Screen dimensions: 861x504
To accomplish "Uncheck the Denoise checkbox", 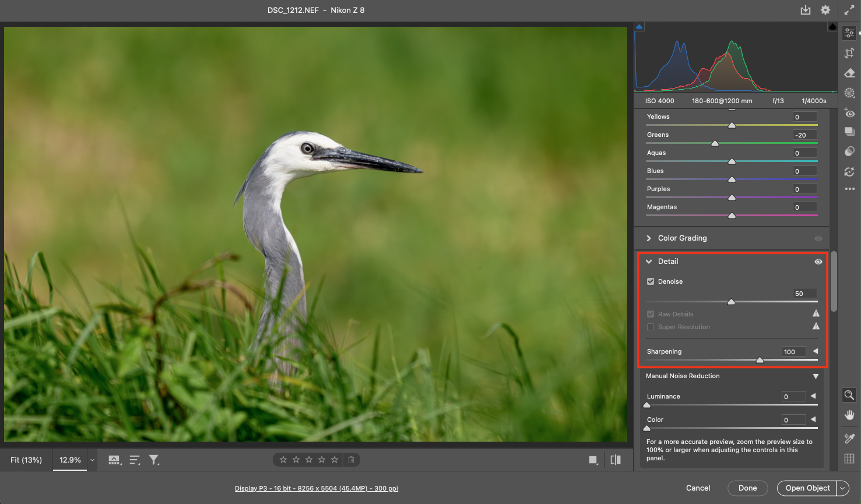I will [x=651, y=281].
